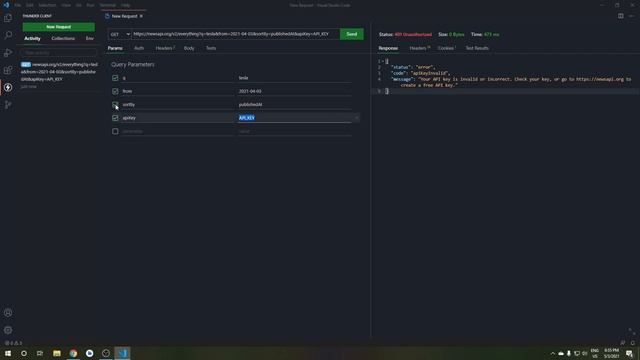Open the File menu
The height and width of the screenshot is (360, 640).
18,5
